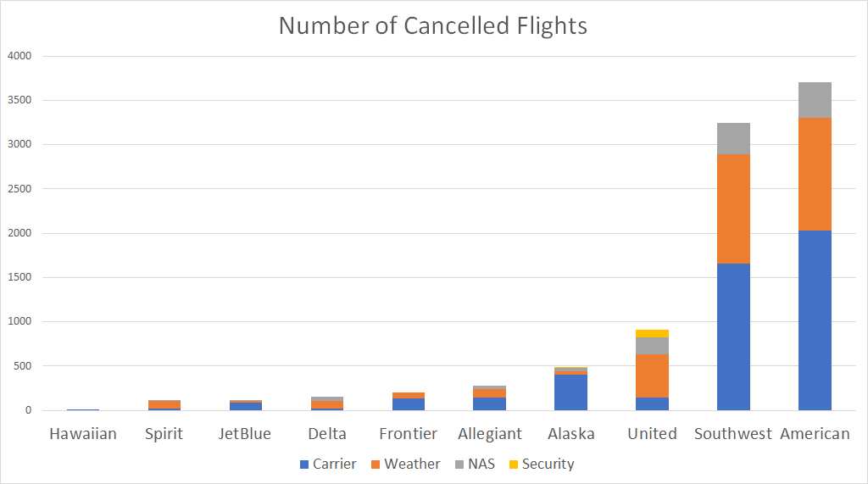Click American's blue Carrier bar segment
Screen dimensions: 868x484
(x=815, y=320)
